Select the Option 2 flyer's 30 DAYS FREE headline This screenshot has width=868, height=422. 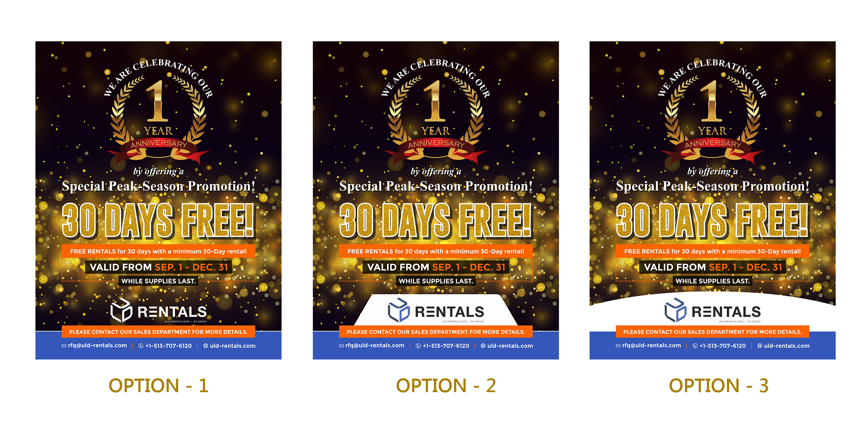(x=436, y=221)
